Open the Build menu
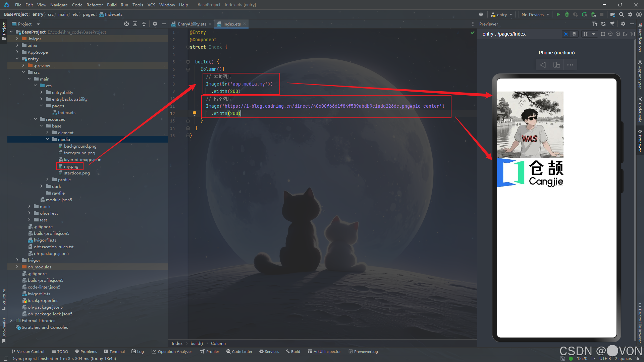 click(x=112, y=5)
